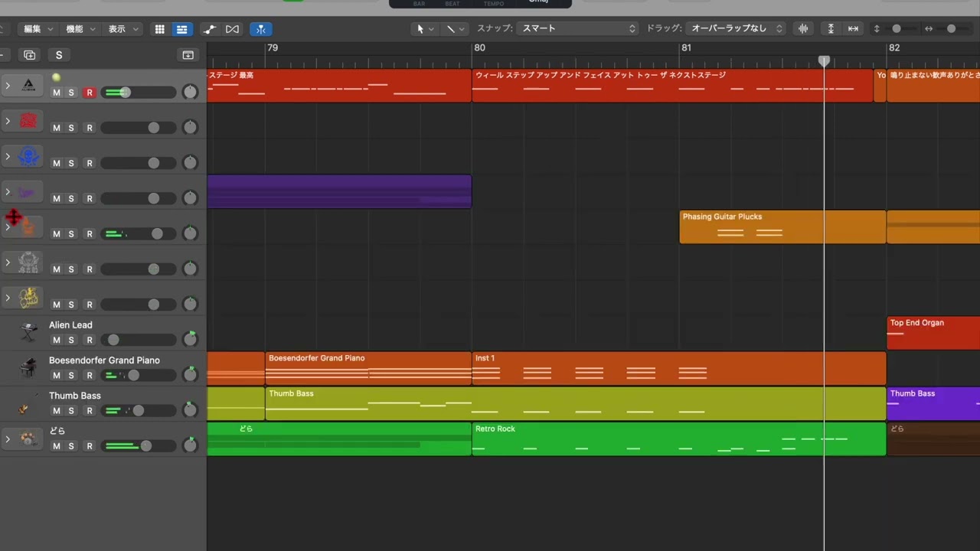Click the waveform zoom icon
The width and height of the screenshot is (980, 551).
pos(803,28)
